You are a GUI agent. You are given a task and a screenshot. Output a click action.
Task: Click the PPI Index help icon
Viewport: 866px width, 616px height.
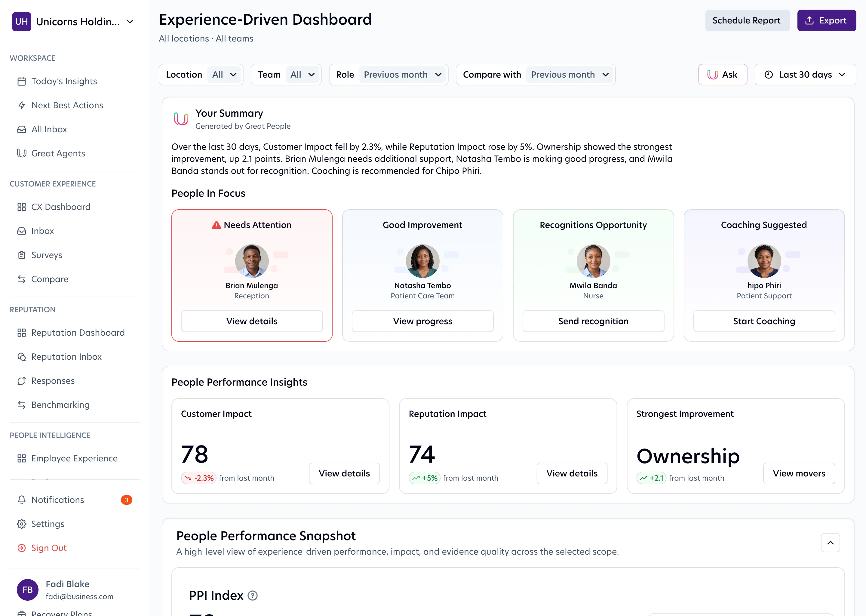point(253,596)
